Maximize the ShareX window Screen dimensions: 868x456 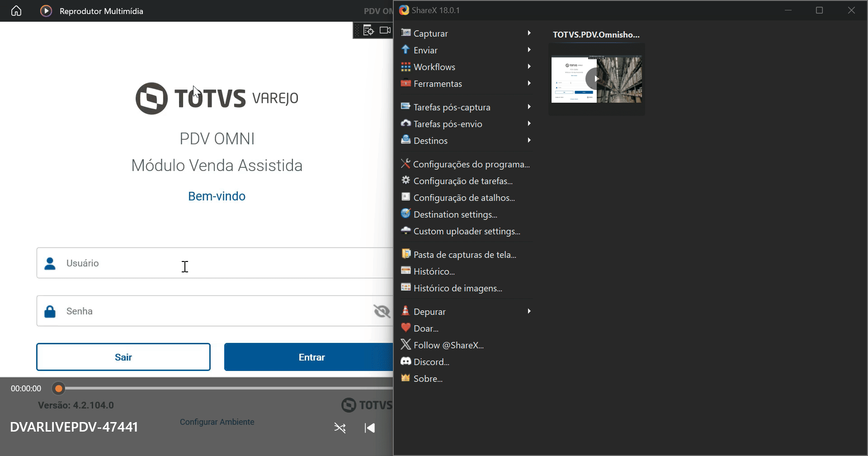pyautogui.click(x=819, y=10)
